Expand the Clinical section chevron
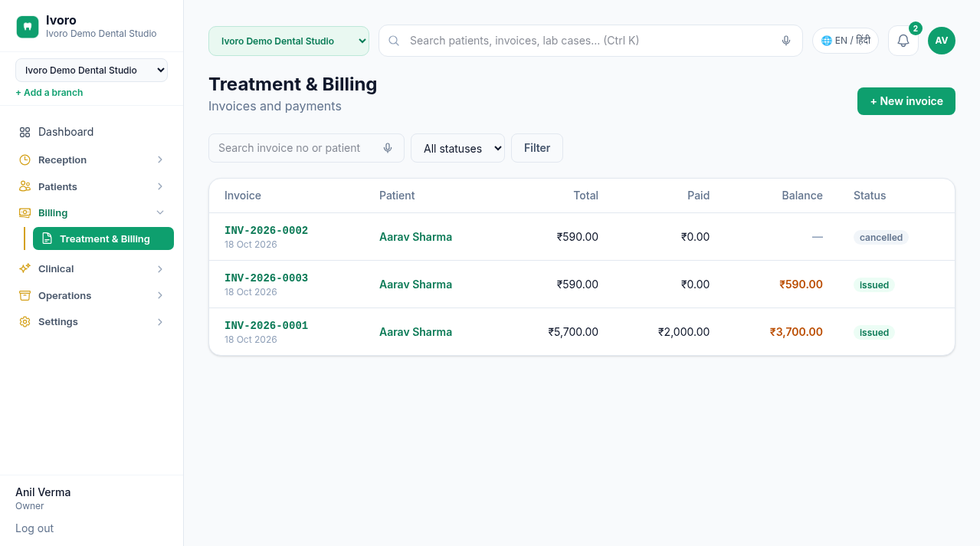Screen dimensions: 980x546 pyautogui.click(x=160, y=268)
